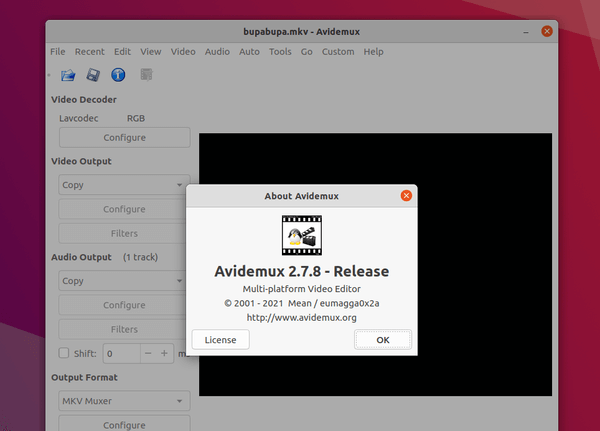The height and width of the screenshot is (431, 600).
Task: Open the Auto menu
Action: point(249,52)
